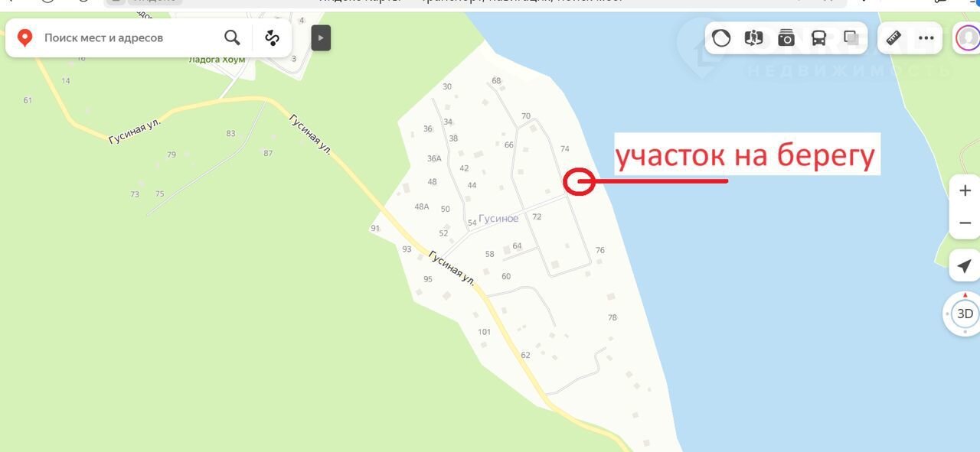Screen dimensions: 980x452
Task: Locate me with the arrow icon
Action: (965, 265)
